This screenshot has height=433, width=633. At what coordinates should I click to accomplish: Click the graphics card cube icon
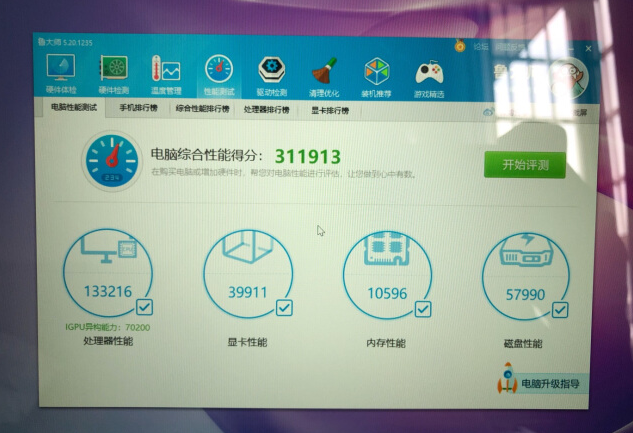coord(247,246)
